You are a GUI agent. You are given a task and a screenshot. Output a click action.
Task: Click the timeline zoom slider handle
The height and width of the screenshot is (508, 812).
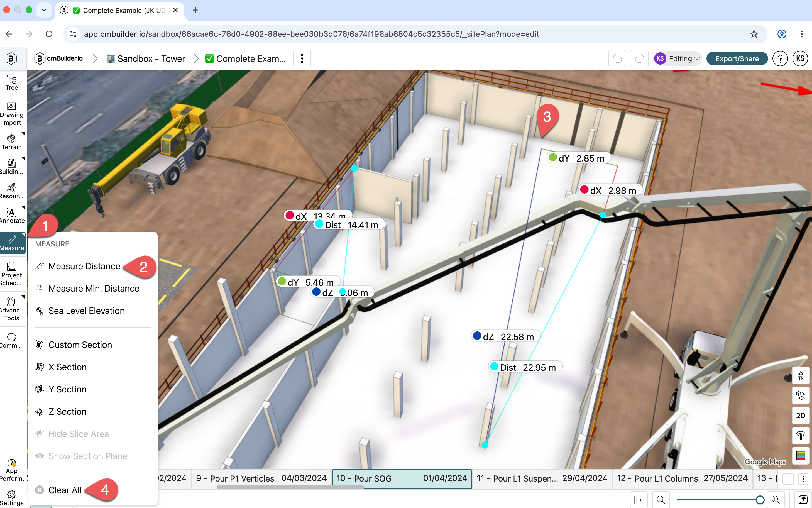tap(760, 500)
